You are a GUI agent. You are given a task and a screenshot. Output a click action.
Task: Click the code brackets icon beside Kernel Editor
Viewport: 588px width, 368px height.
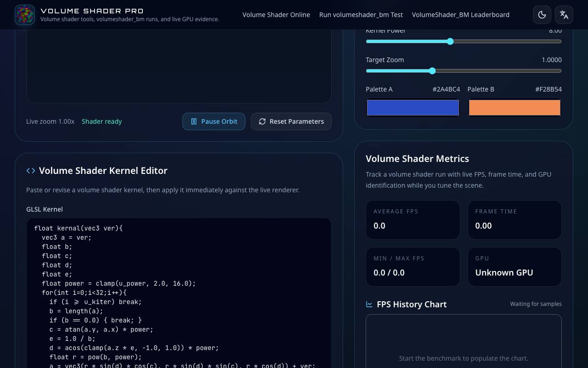[x=31, y=171]
